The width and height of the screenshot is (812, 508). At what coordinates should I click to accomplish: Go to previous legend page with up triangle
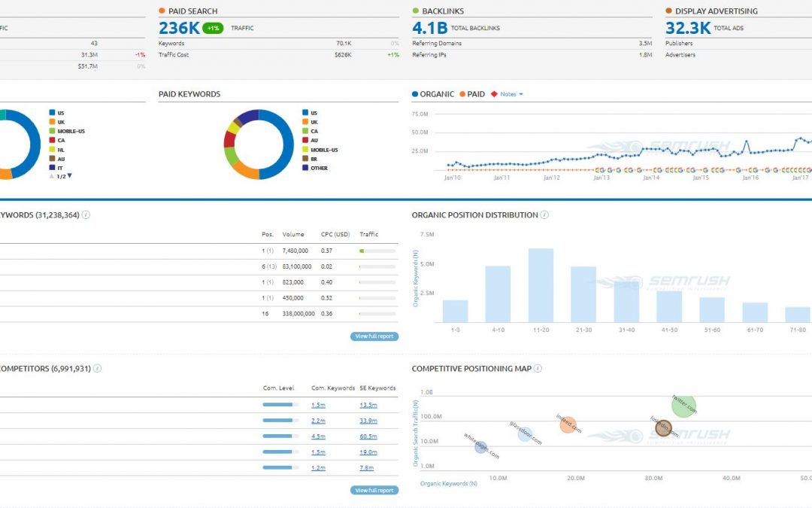51,176
